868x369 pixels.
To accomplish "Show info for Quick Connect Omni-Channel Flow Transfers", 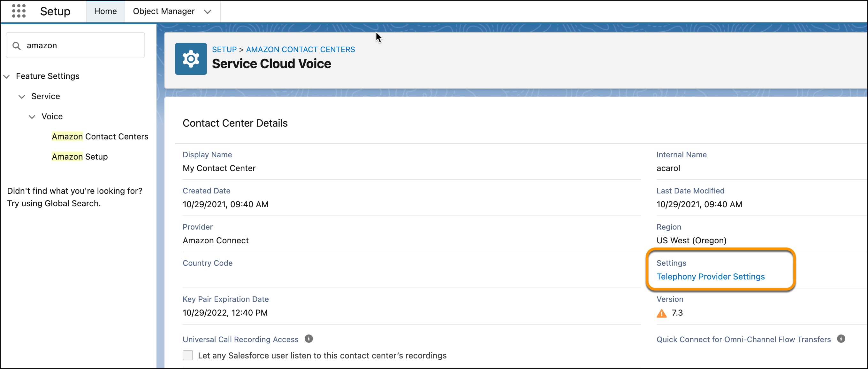I will (841, 339).
